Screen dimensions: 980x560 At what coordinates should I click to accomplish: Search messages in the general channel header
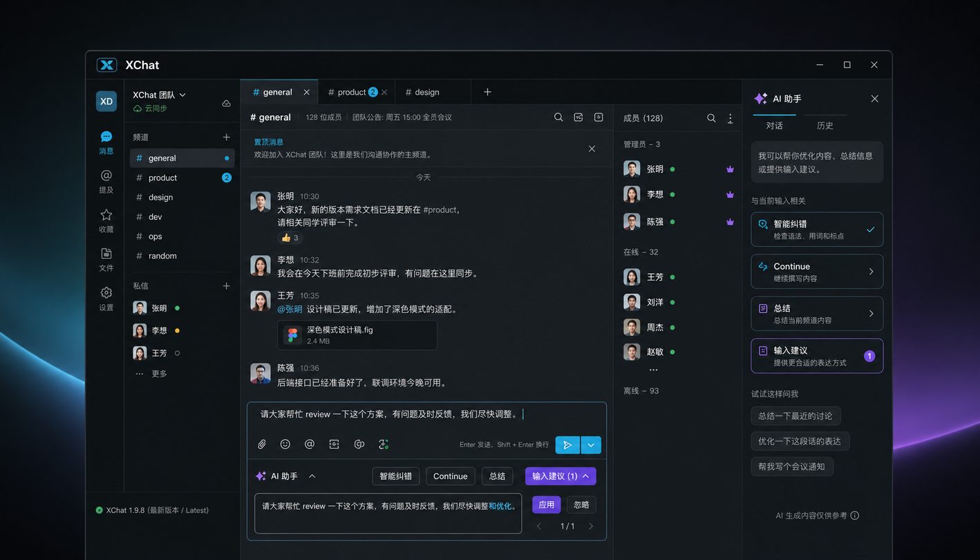point(558,118)
